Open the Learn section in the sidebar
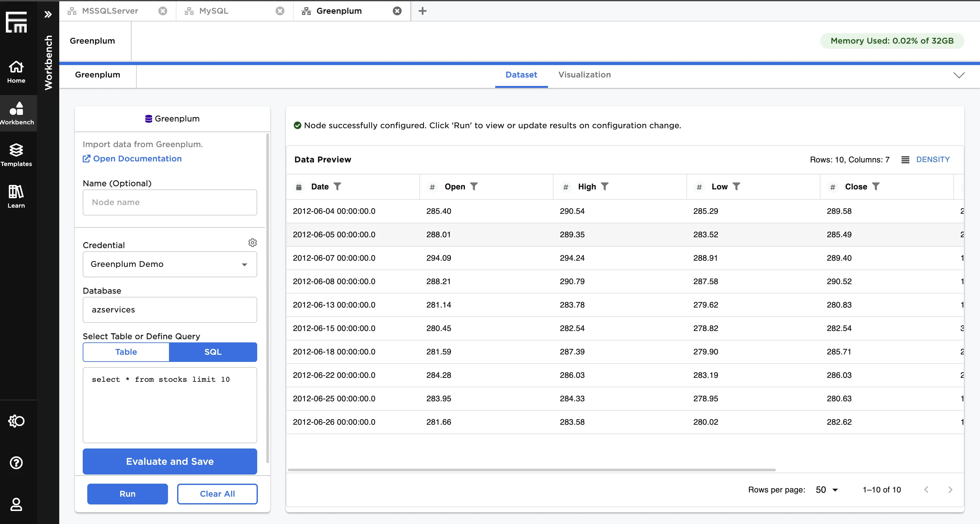The image size is (980, 524). point(16,196)
